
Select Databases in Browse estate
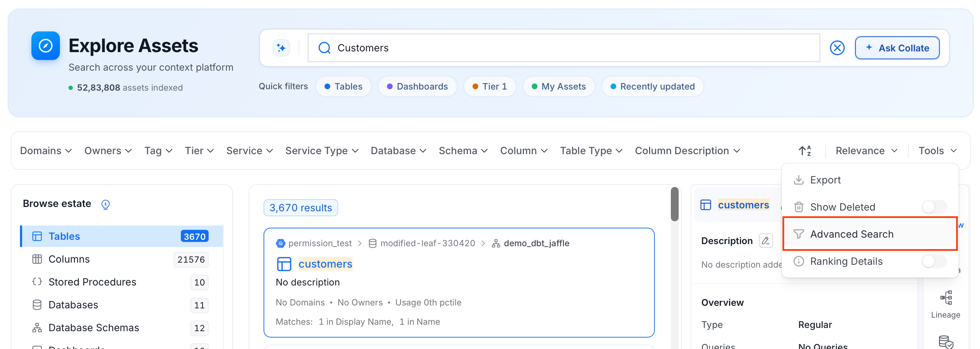tap(122, 305)
